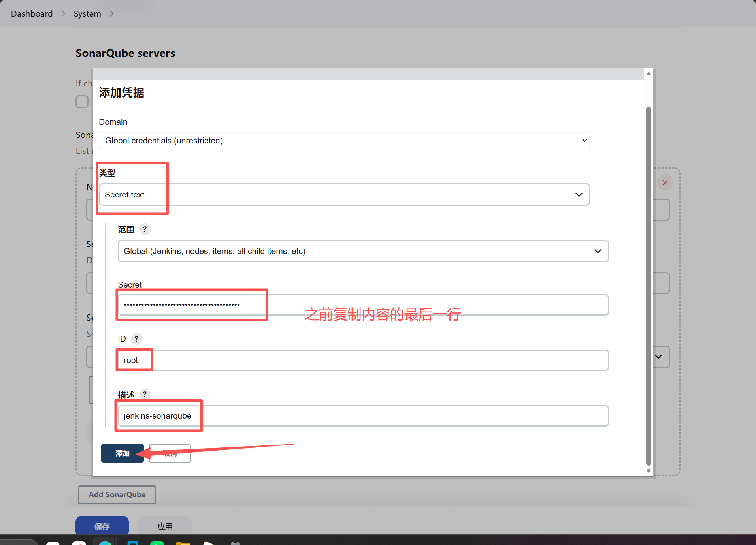Expand the breadcrumb chevron after Dashboard
This screenshot has height=545, width=756.
(63, 14)
